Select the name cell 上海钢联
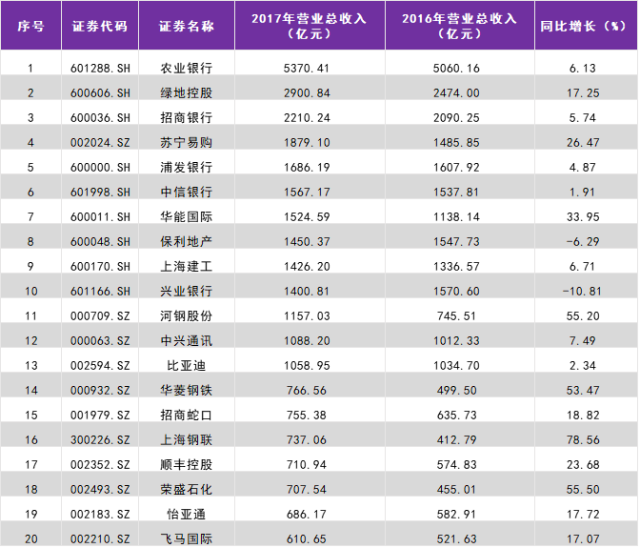 [x=187, y=440]
